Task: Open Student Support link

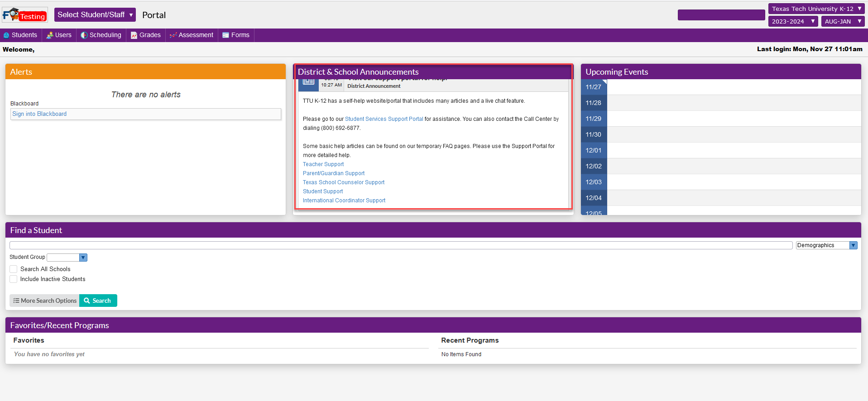Action: coord(323,191)
